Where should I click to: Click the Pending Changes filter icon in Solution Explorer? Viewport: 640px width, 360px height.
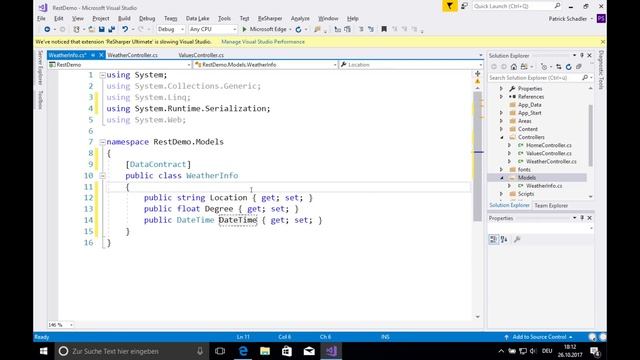tap(544, 67)
